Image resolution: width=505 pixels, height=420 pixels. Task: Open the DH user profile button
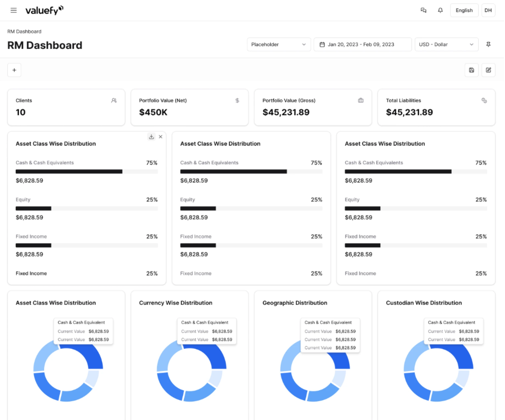(488, 10)
